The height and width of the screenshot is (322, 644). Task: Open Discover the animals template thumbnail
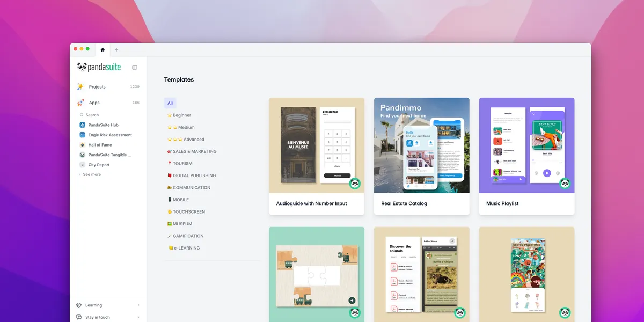tap(422, 274)
